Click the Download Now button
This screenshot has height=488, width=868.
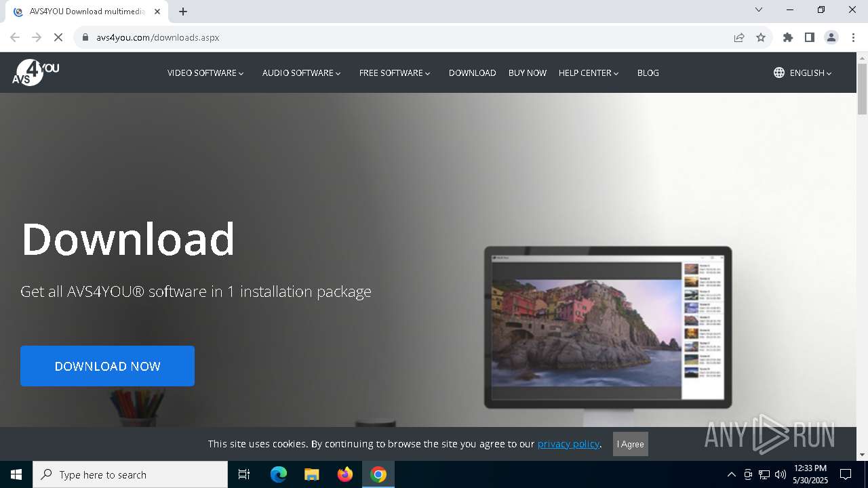[x=107, y=366]
